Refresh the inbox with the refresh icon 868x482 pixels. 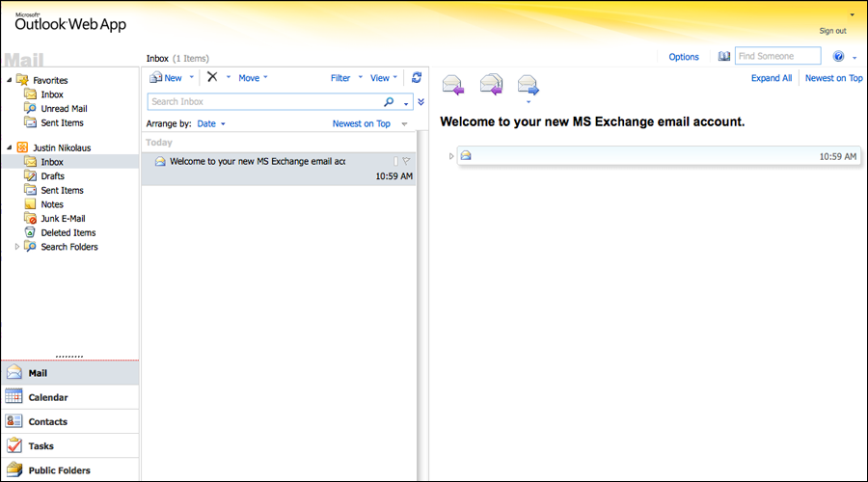pyautogui.click(x=417, y=78)
